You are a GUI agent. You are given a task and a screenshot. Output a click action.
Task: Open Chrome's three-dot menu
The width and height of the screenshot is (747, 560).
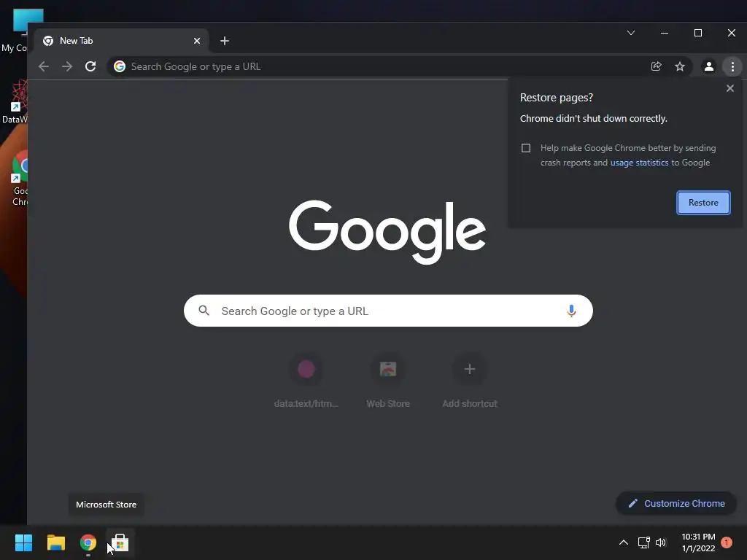[x=732, y=66]
